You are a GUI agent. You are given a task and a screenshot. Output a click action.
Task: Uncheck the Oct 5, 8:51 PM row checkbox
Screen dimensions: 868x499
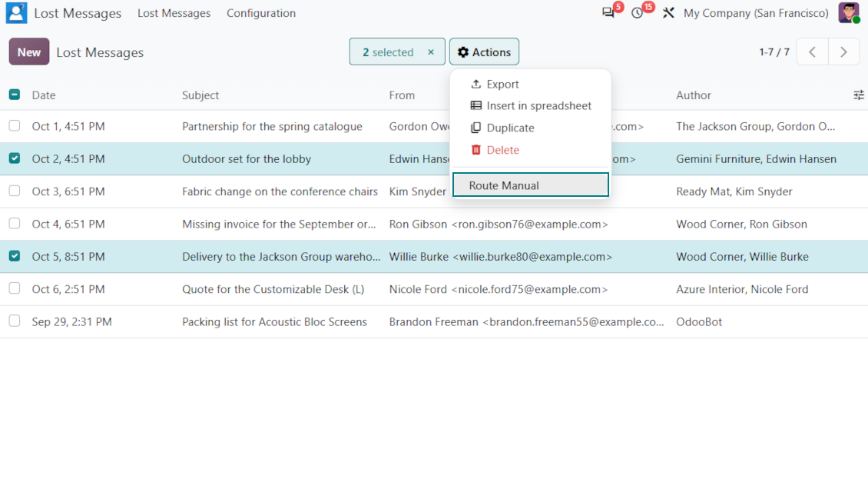[15, 256]
